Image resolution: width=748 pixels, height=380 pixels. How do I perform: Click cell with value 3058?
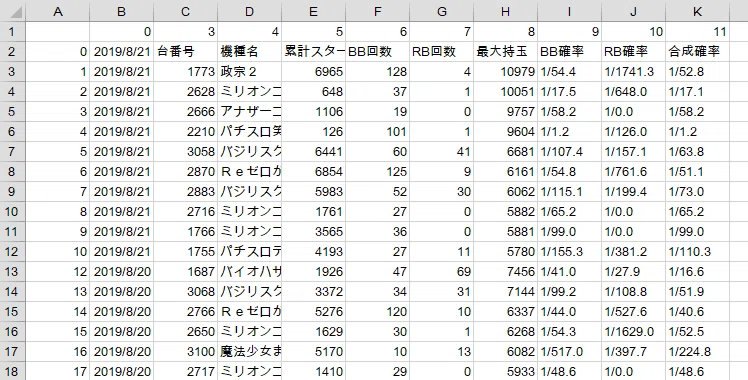click(186, 152)
